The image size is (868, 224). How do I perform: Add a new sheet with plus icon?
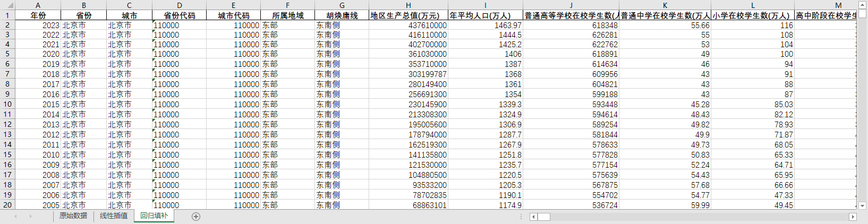click(x=196, y=216)
